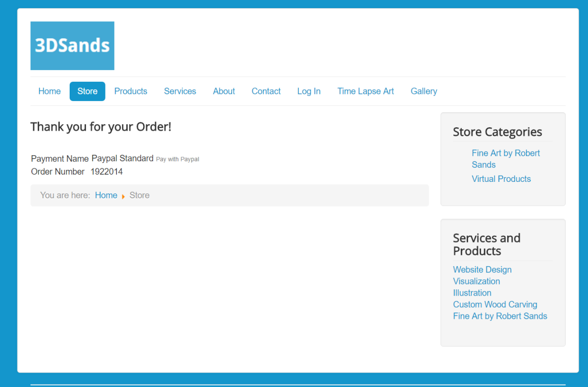Click the Store text in the breadcrumb trail
Screen dimensions: 588x387
click(x=139, y=195)
